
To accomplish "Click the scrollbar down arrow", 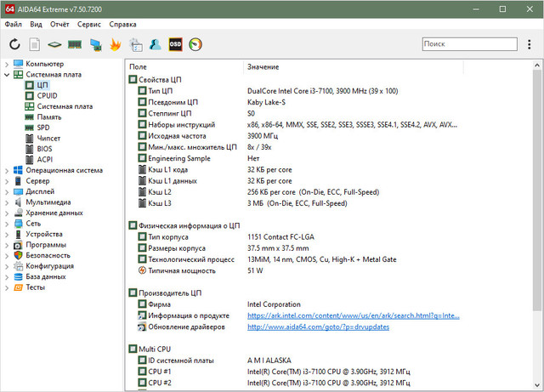I will click(x=536, y=385).
